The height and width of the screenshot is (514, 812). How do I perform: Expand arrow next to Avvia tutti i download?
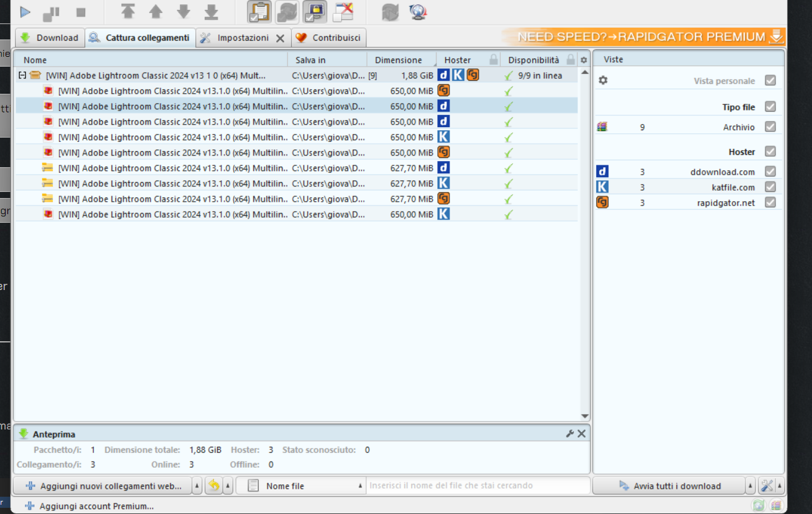(750, 486)
